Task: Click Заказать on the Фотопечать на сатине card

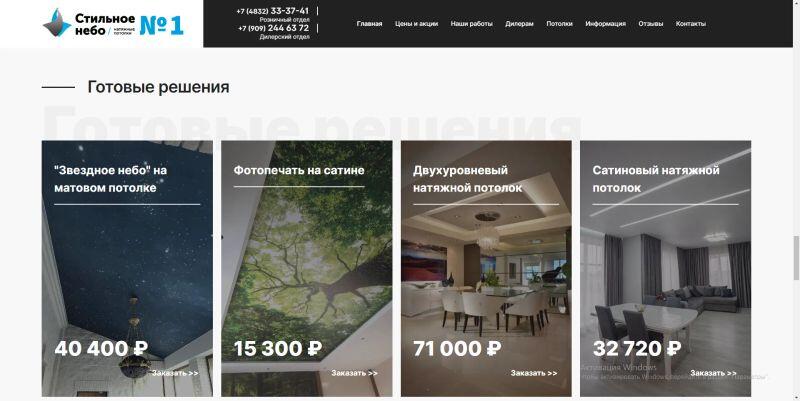Action: point(355,373)
